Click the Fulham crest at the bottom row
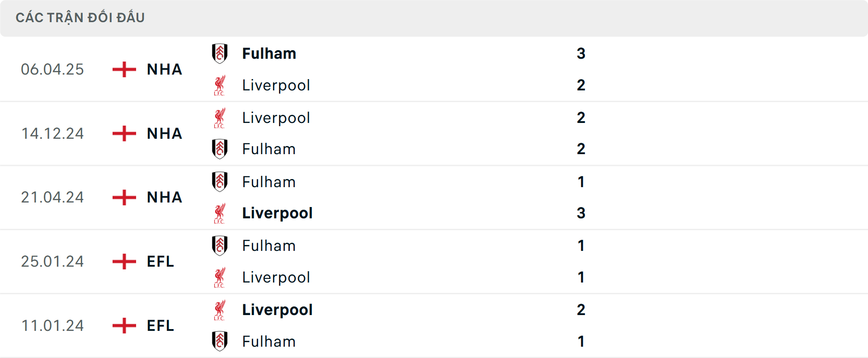 [220, 341]
